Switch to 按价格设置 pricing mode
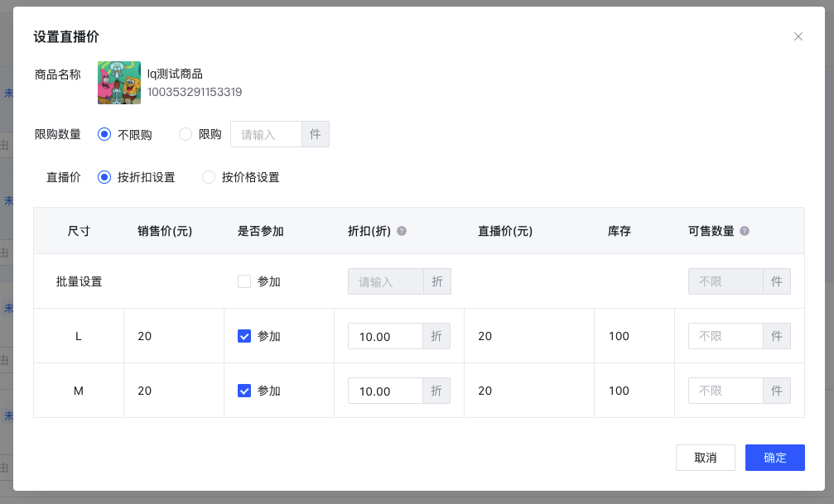 [209, 177]
